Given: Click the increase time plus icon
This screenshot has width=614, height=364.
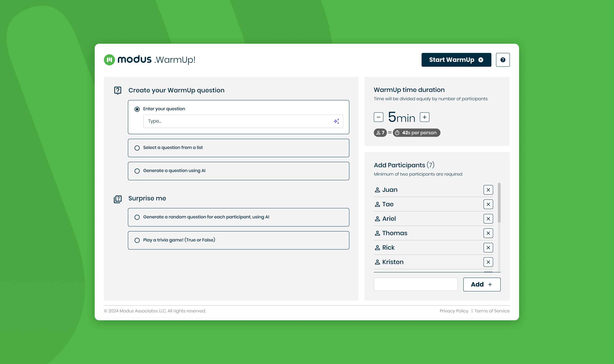Looking at the screenshot, I should [x=425, y=117].
